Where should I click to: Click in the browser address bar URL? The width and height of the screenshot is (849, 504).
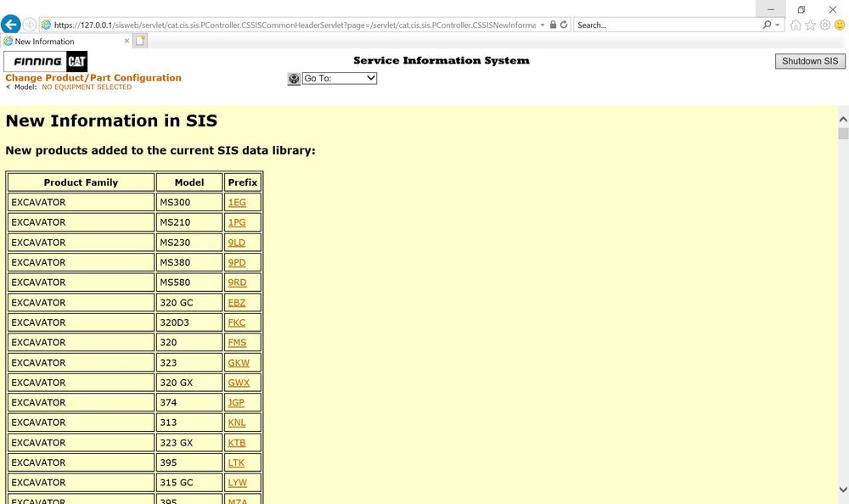point(295,25)
